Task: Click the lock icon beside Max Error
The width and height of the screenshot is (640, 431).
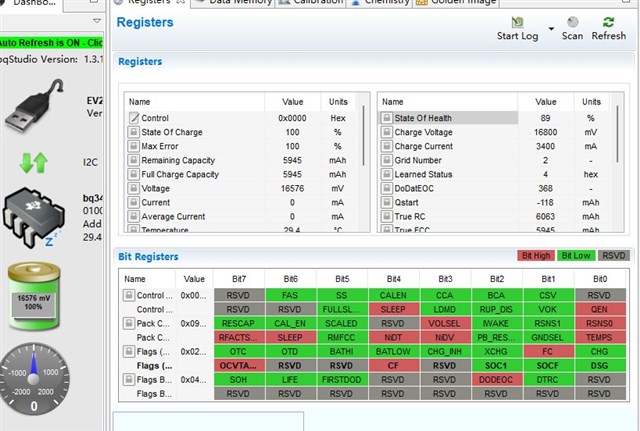Action: pyautogui.click(x=133, y=146)
